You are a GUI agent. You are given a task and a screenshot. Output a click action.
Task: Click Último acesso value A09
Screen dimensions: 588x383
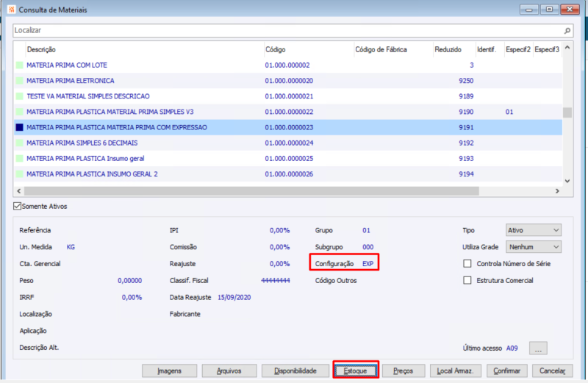512,348
